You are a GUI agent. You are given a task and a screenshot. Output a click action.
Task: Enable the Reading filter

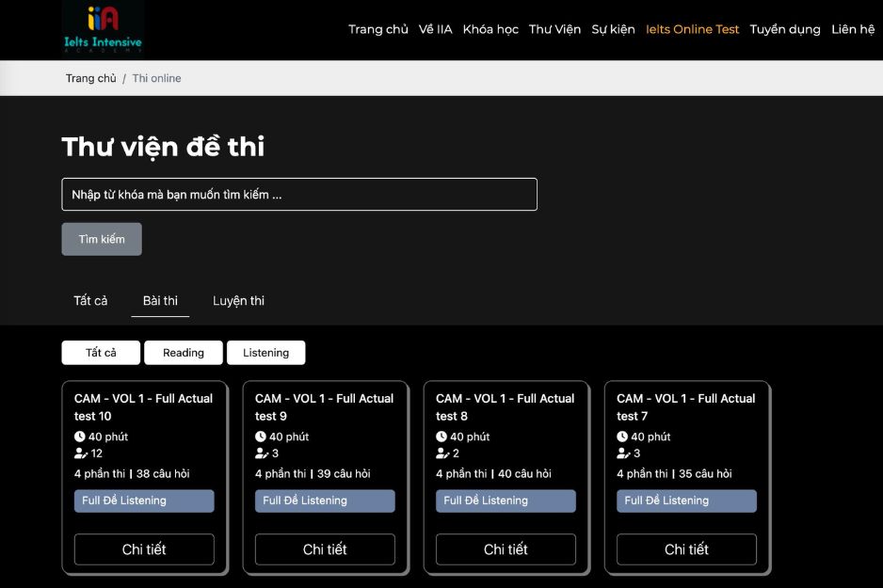[183, 352]
